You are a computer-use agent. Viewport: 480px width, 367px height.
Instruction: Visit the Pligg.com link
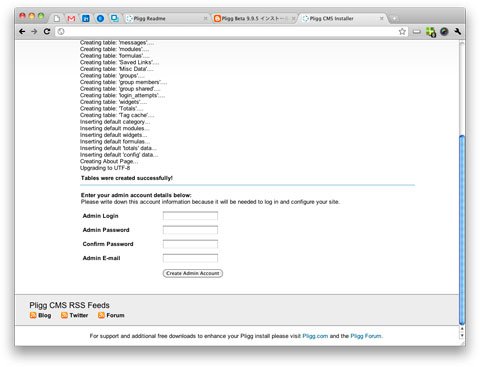315,336
